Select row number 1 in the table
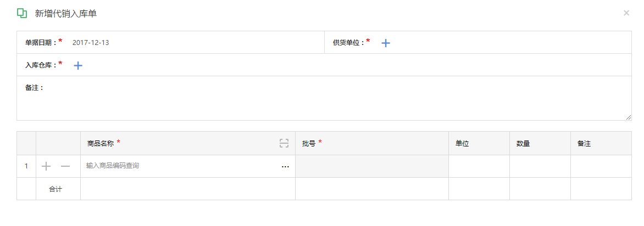 26,166
